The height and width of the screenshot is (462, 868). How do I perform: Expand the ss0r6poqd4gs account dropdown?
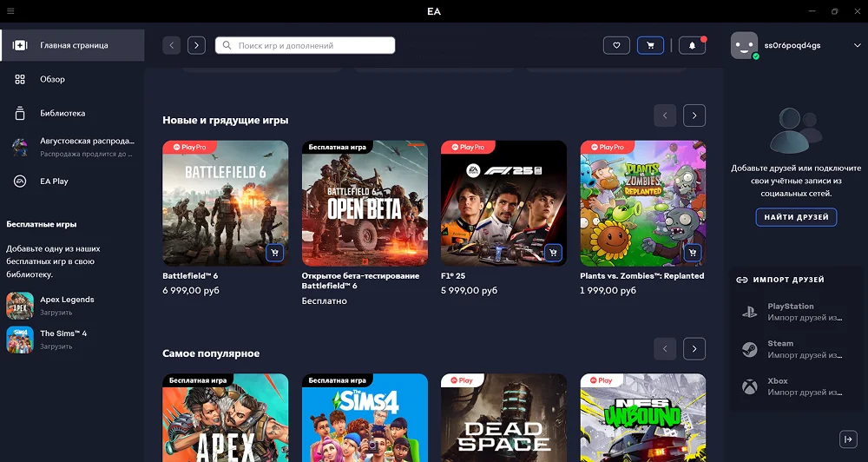pos(858,45)
